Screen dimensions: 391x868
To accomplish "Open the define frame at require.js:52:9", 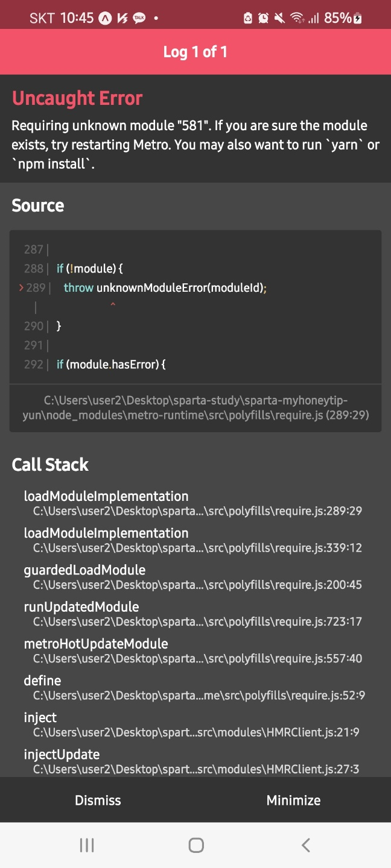I will point(195,688).
